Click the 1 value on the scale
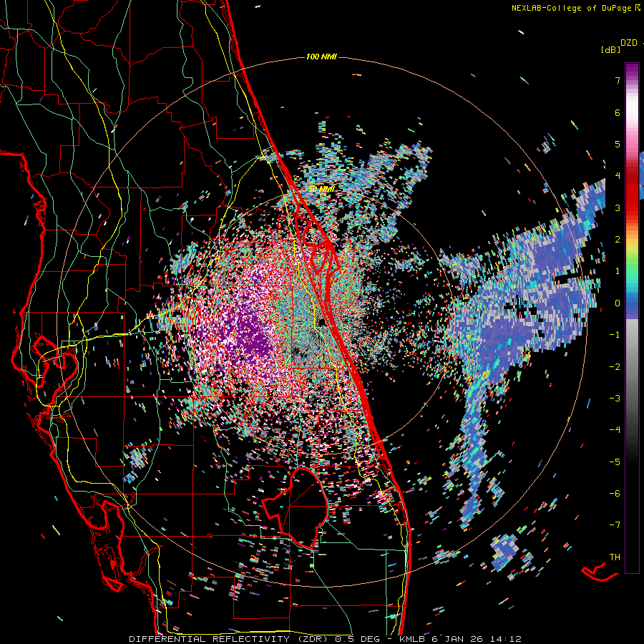The height and width of the screenshot is (644, 644). [618, 270]
